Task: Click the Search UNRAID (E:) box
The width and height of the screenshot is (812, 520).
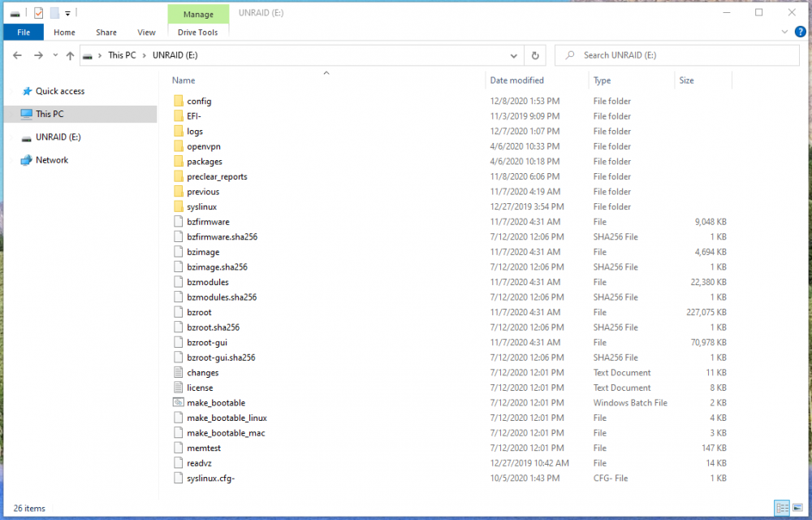Action: (x=677, y=55)
